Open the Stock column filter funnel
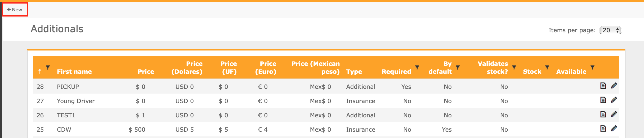 (547, 67)
